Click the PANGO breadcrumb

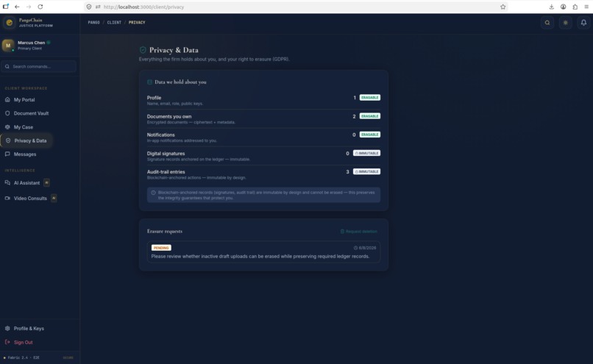(x=93, y=23)
